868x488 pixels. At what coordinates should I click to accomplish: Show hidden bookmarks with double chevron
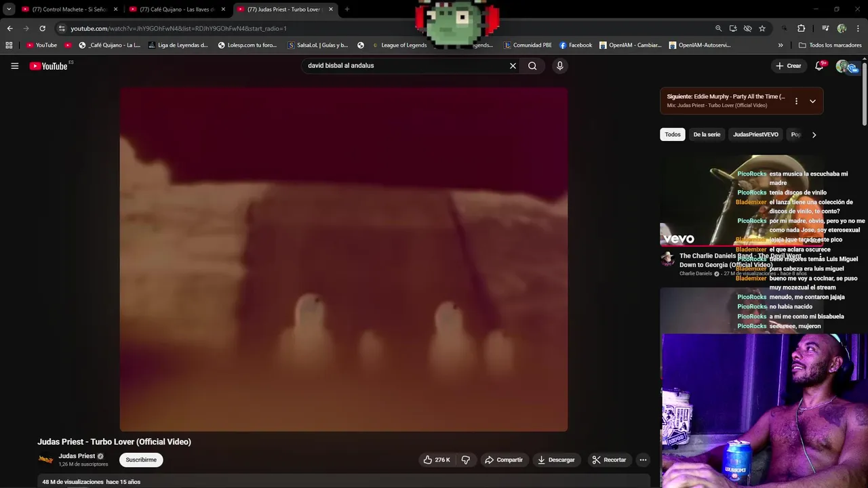pos(781,45)
